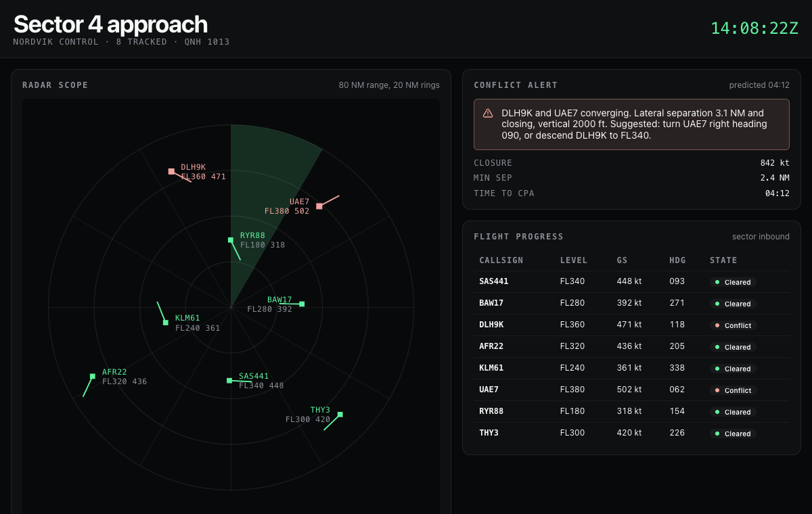Click the 842 kt closure value
812x514 pixels.
775,163
